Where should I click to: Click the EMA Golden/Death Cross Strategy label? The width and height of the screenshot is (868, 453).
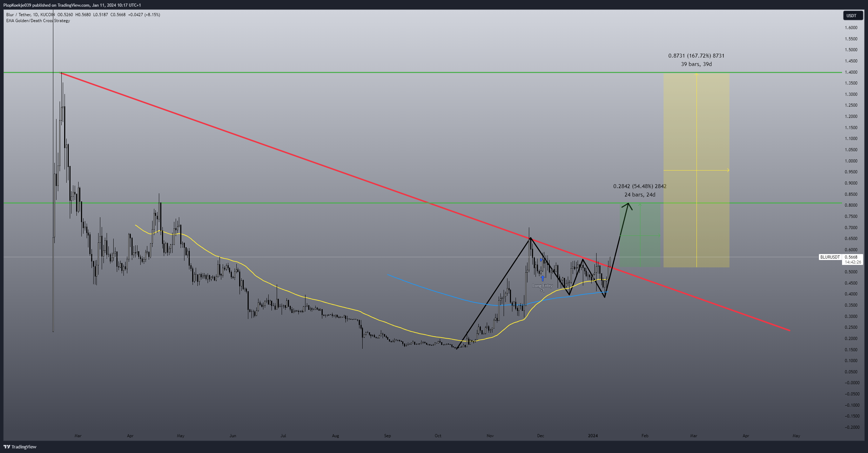click(x=38, y=21)
